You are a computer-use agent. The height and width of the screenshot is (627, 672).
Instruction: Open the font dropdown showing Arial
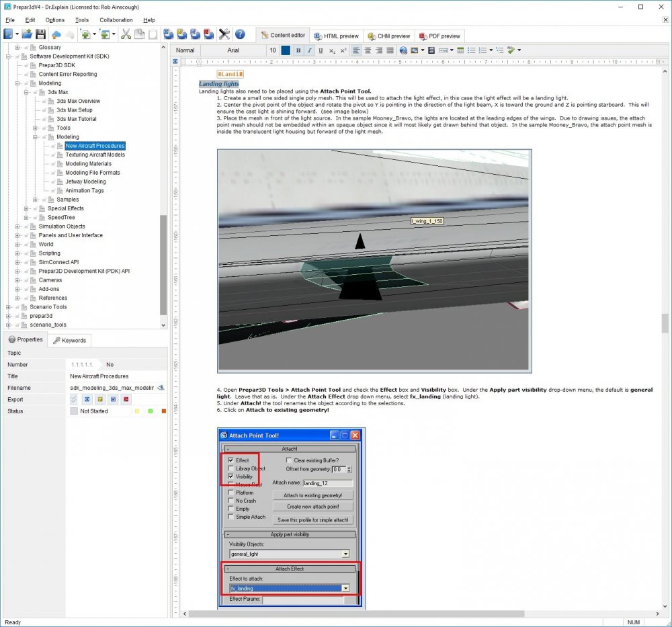234,50
